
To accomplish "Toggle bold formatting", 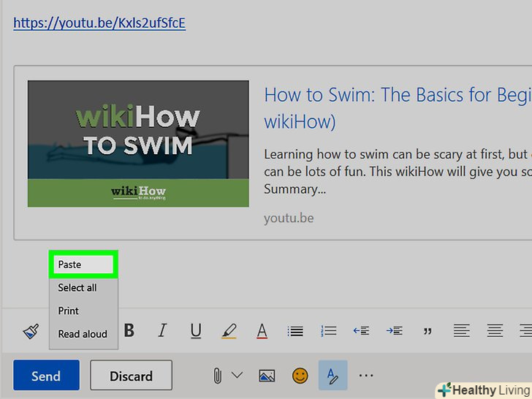I will click(129, 330).
